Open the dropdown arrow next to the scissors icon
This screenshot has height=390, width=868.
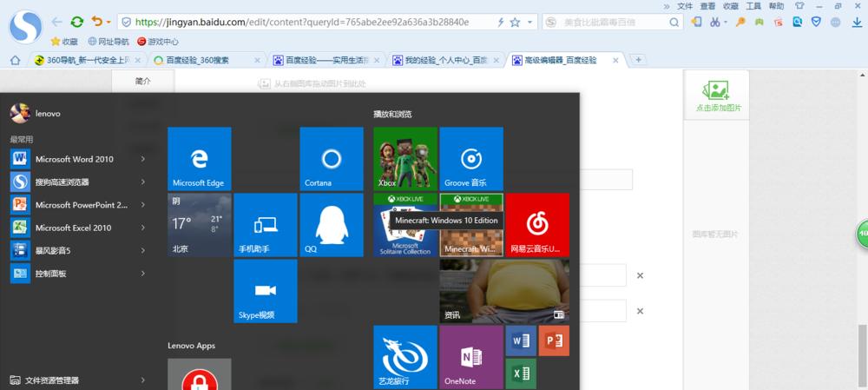pyautogui.click(x=726, y=23)
